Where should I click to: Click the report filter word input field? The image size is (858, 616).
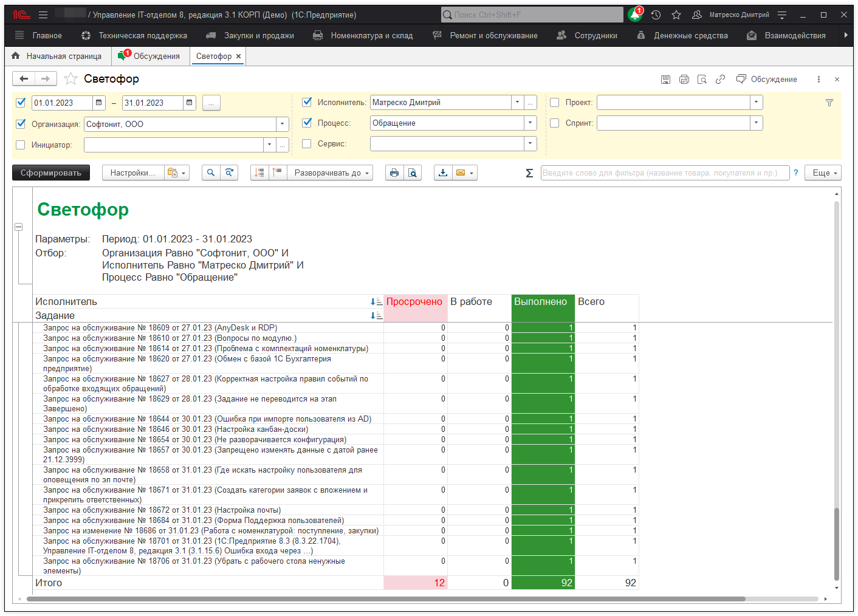664,173
